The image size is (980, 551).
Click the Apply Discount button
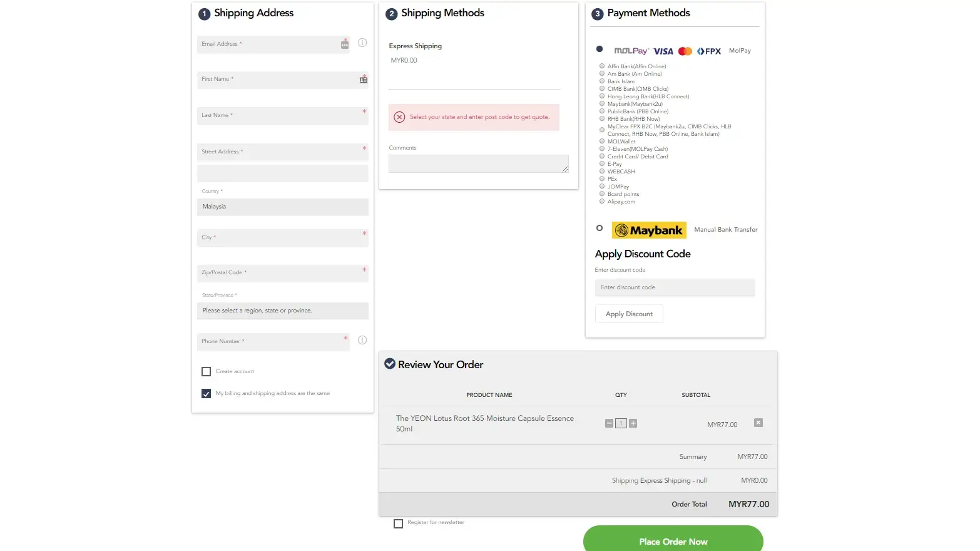(628, 313)
